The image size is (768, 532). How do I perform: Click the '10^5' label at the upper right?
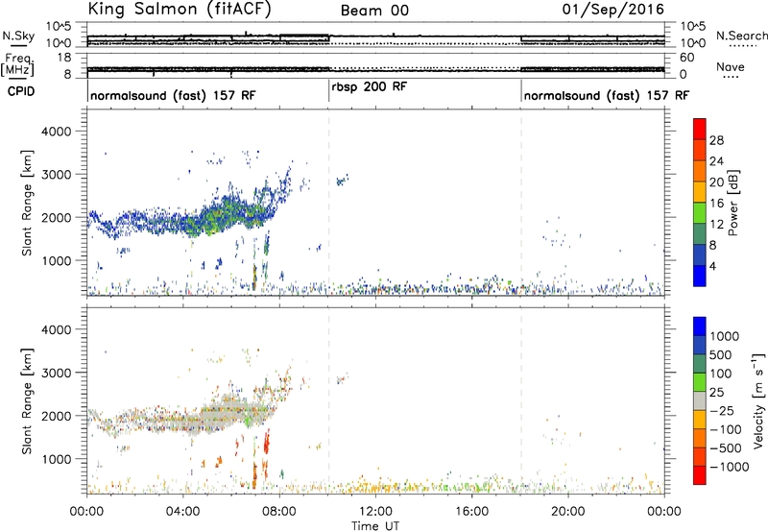tap(692, 27)
